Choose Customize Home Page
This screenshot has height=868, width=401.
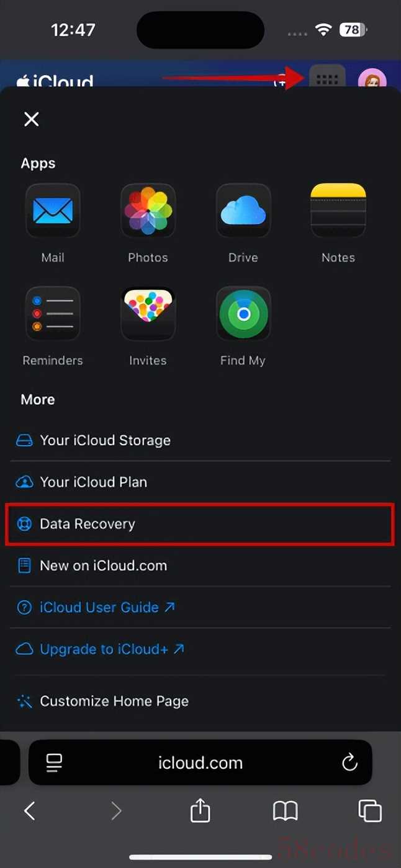tap(114, 701)
